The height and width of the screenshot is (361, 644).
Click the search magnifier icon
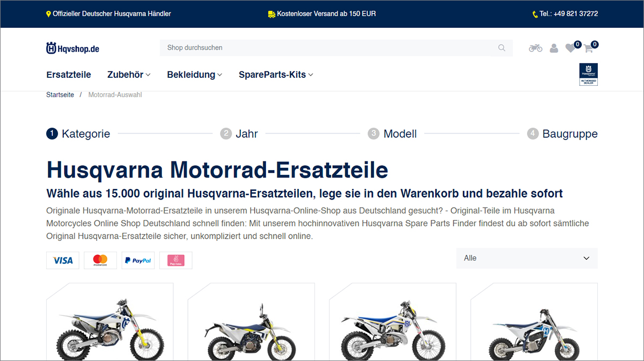[502, 48]
